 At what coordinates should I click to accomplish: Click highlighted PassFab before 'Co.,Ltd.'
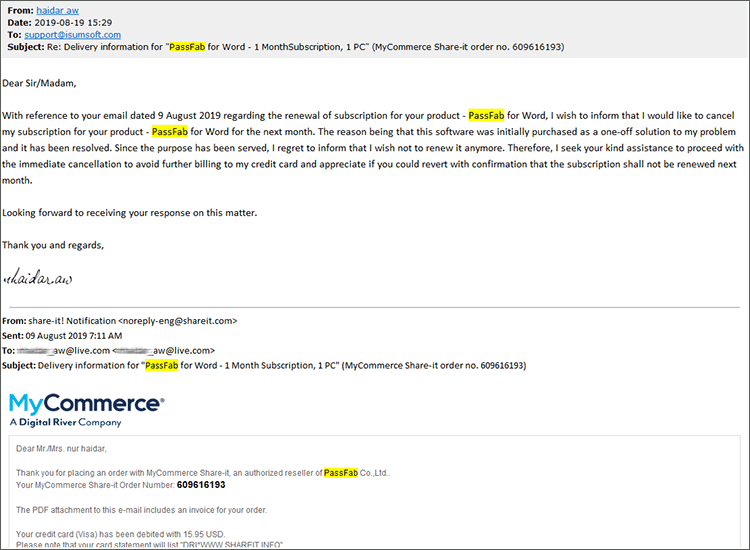(x=341, y=473)
